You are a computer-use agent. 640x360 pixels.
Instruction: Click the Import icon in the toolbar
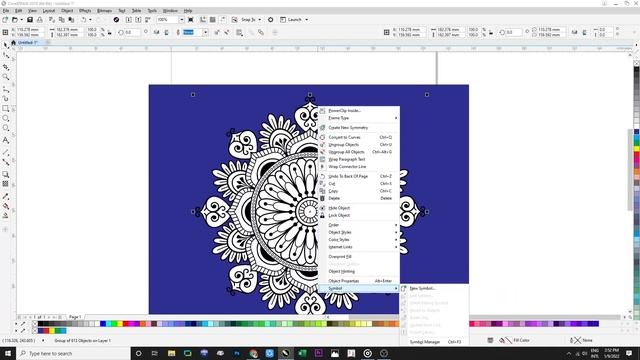click(129, 20)
